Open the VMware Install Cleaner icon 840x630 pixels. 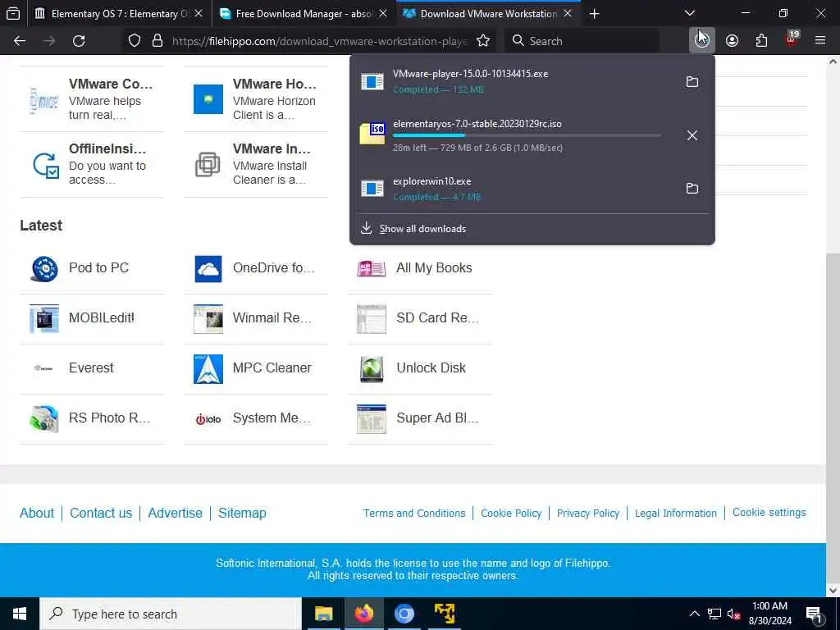point(208,164)
